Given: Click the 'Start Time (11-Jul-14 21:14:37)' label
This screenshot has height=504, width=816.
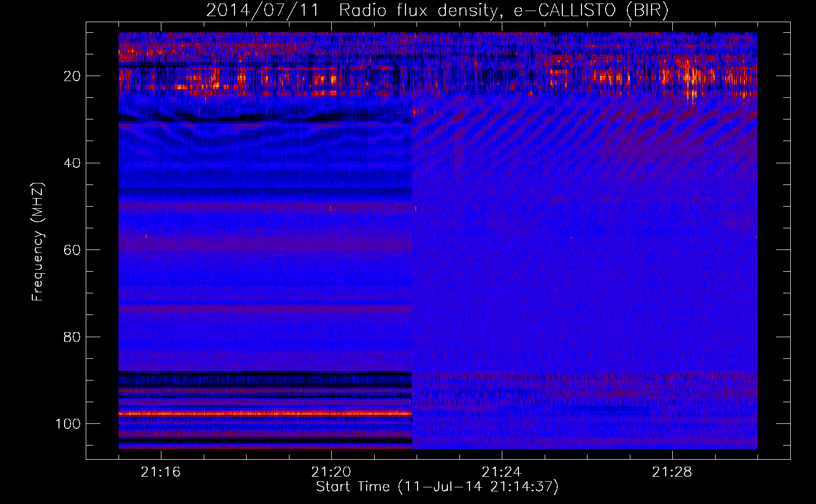Looking at the screenshot, I should tap(437, 487).
